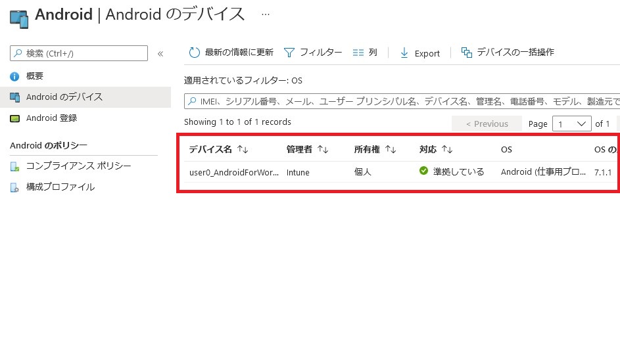
Task: Click the Android のデバイス sidebar icon
Action: tap(14, 97)
